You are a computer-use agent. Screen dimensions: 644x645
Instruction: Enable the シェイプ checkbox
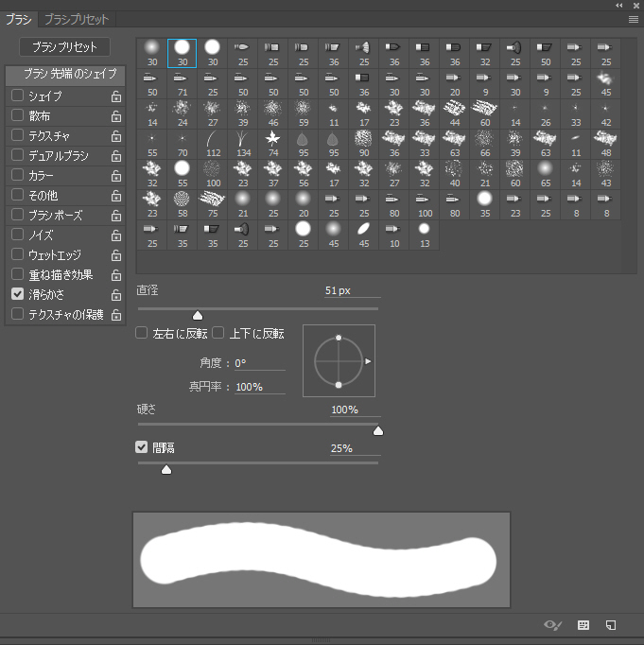(x=17, y=96)
